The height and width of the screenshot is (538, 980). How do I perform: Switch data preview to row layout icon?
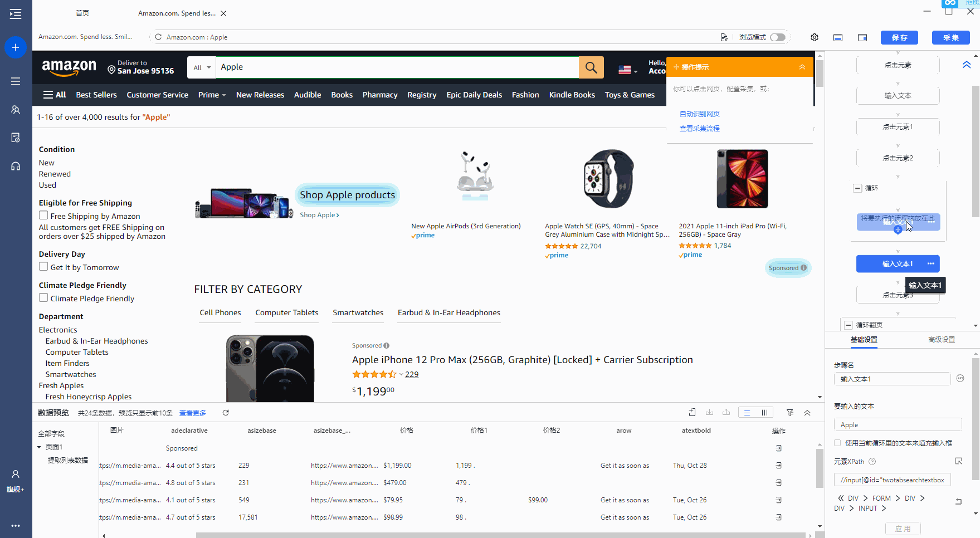747,413
